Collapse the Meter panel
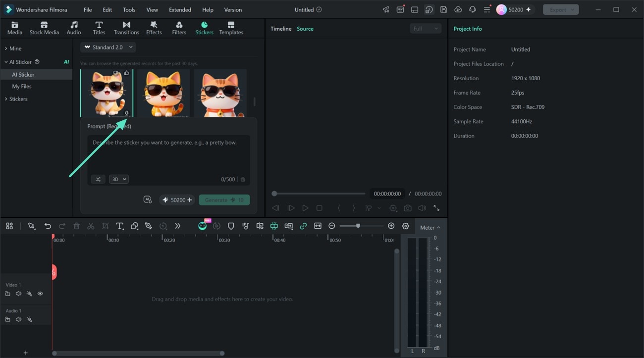The width and height of the screenshot is (644, 358). point(430,228)
